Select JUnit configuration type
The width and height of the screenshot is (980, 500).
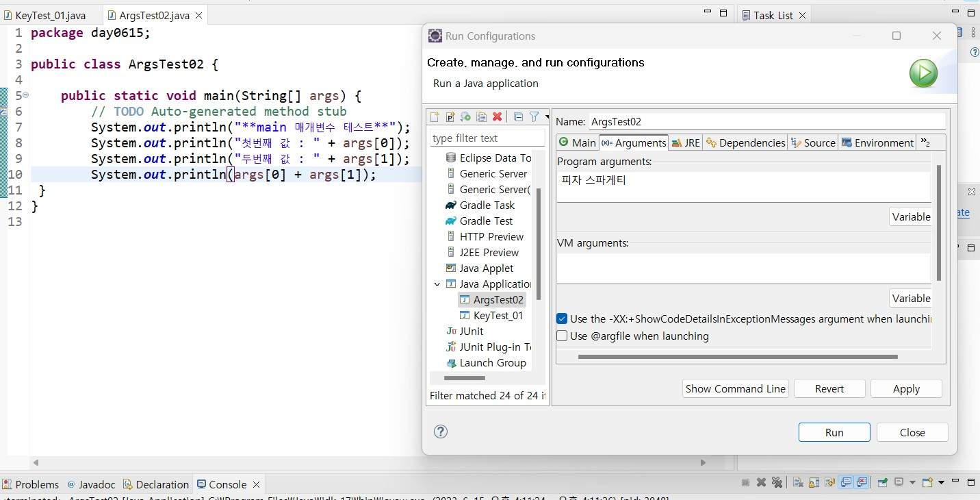(x=465, y=331)
